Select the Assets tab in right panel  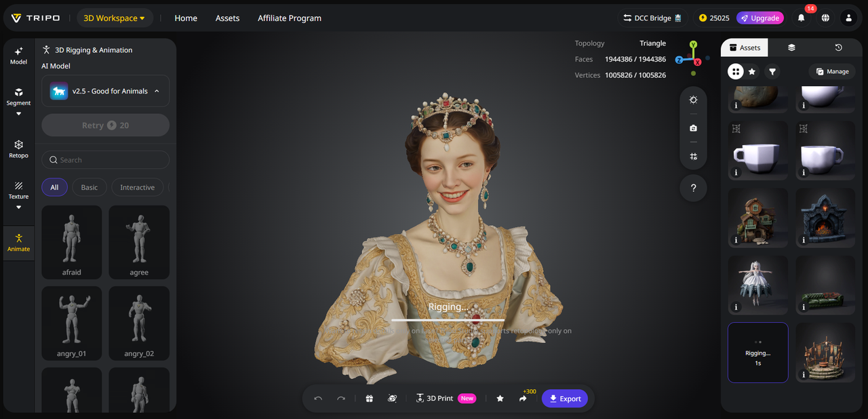pos(745,47)
